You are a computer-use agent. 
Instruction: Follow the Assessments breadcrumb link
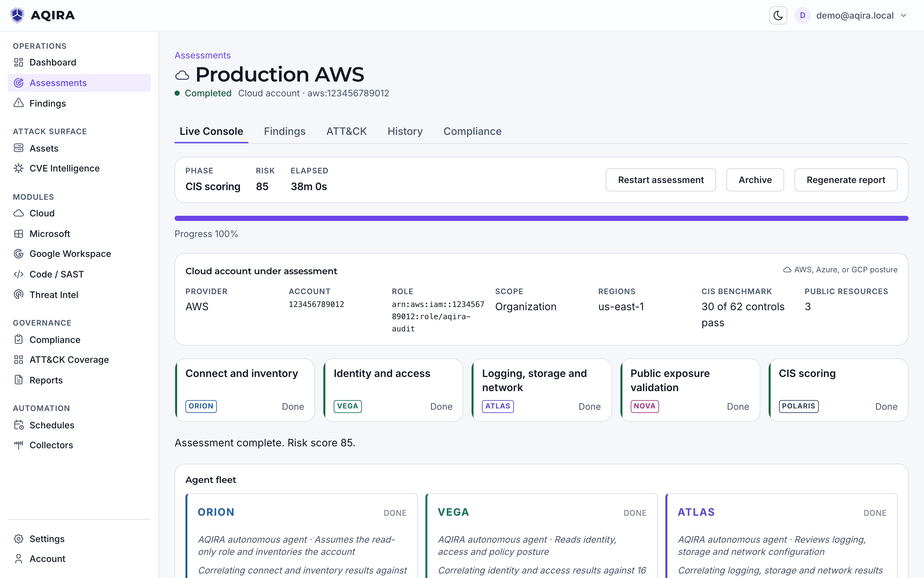(202, 56)
